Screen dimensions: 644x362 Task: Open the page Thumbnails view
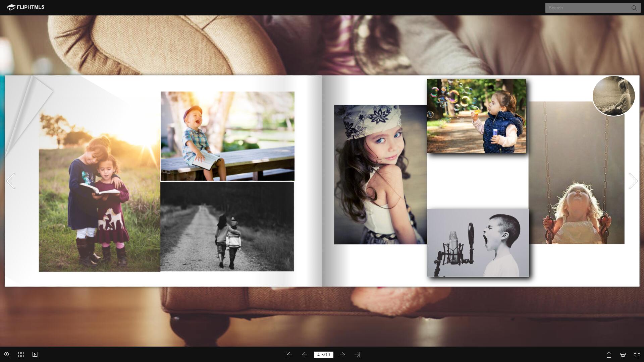coord(21,355)
